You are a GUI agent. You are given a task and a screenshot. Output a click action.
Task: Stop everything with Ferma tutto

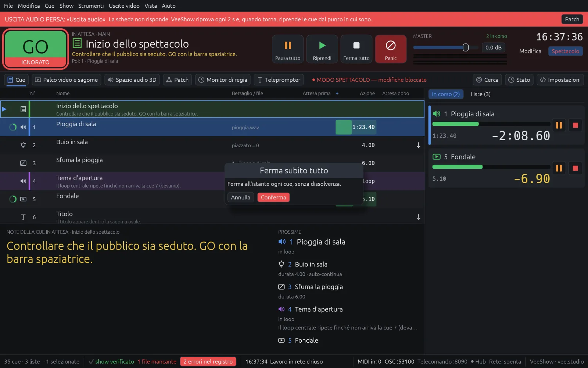click(x=356, y=49)
